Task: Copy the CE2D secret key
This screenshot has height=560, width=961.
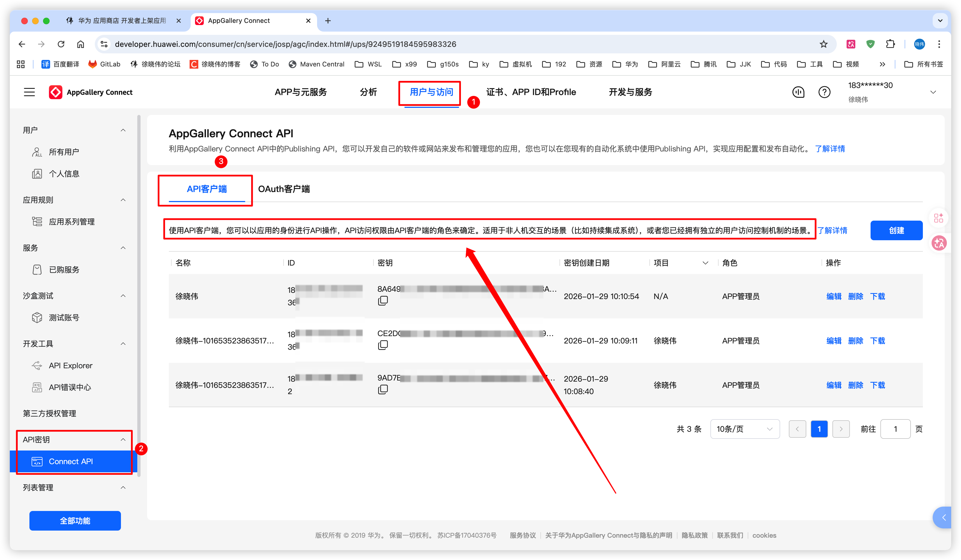Action: [382, 345]
